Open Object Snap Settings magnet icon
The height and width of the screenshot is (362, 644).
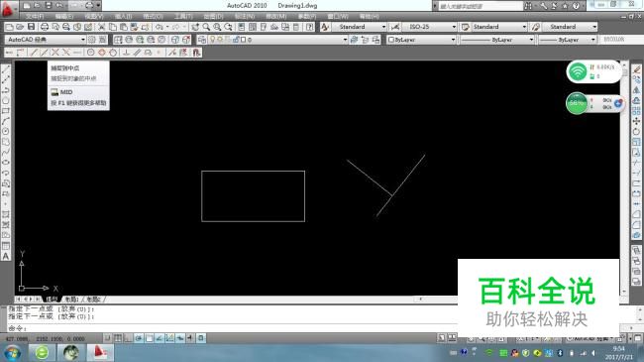tap(196, 53)
